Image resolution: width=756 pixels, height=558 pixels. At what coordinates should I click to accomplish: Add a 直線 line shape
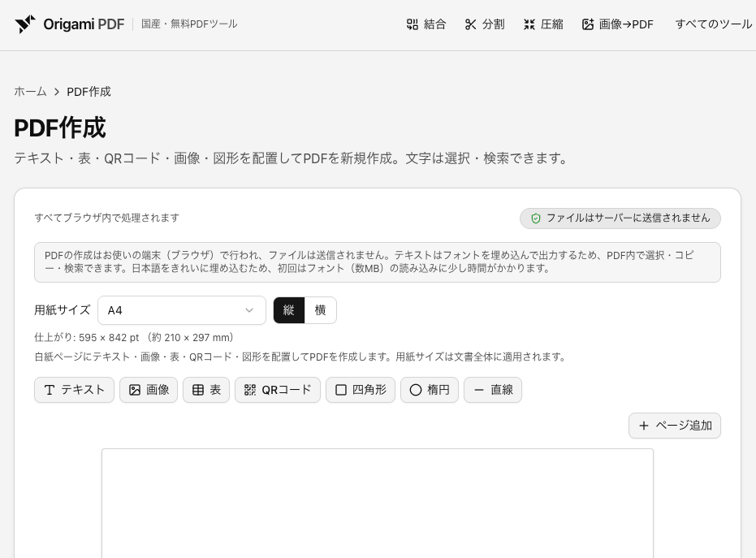coord(493,390)
